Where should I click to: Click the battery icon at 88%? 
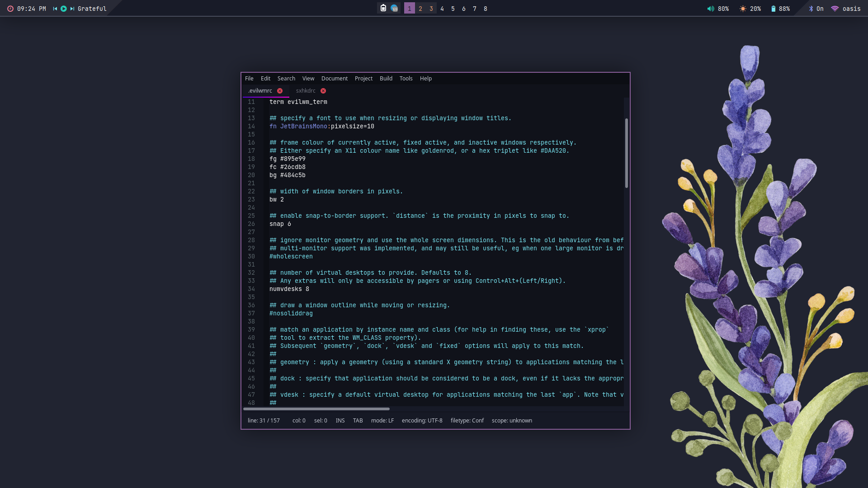point(774,9)
